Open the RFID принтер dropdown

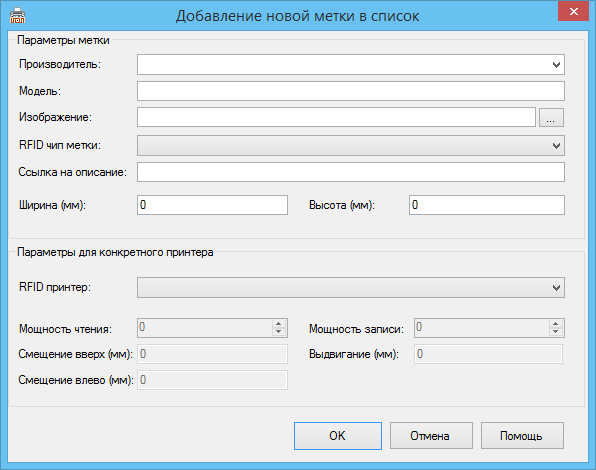(x=351, y=288)
